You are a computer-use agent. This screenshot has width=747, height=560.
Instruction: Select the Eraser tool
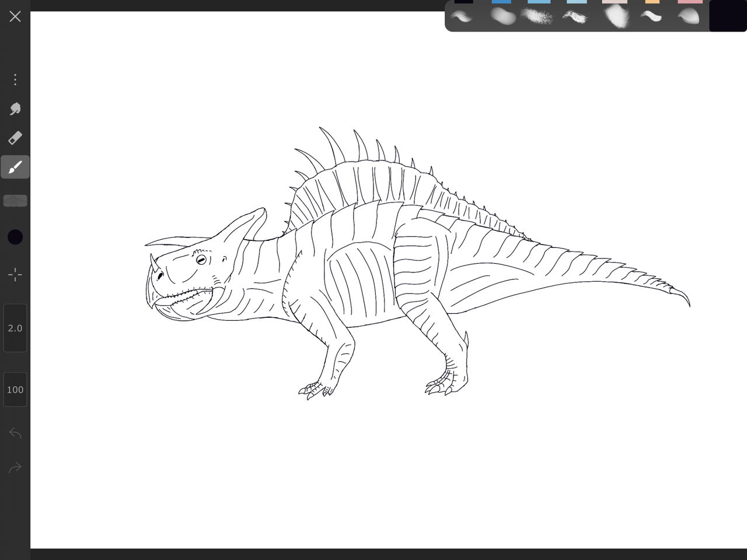pyautogui.click(x=15, y=138)
